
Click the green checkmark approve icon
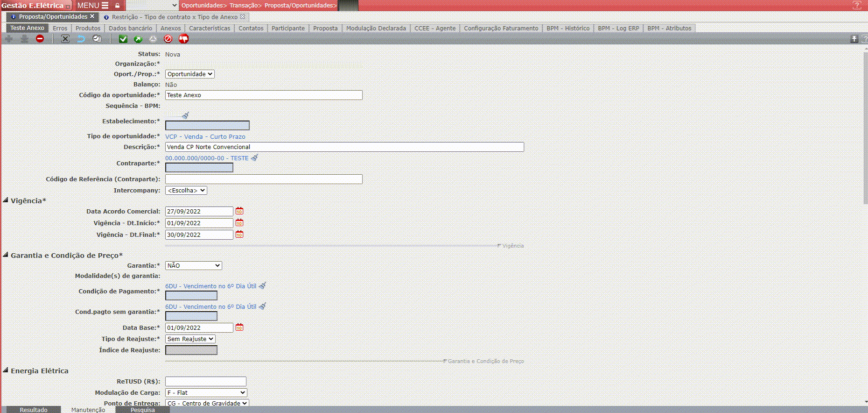[x=123, y=39]
